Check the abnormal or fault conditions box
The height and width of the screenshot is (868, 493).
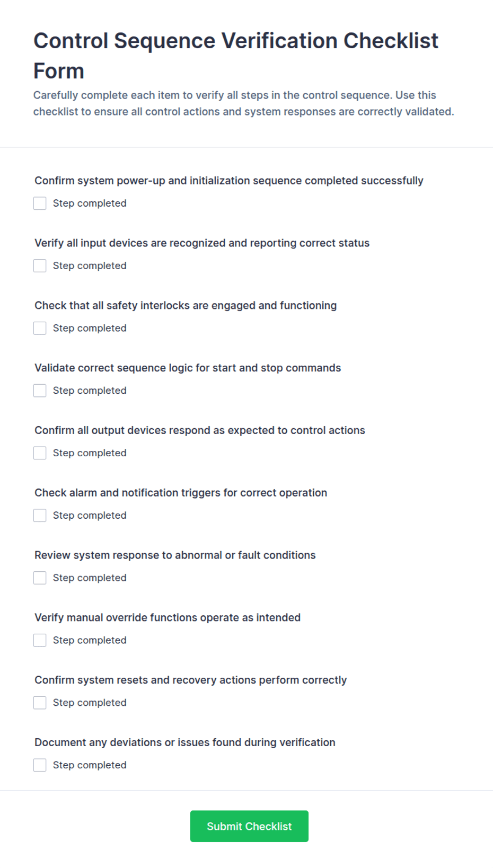[x=40, y=578]
